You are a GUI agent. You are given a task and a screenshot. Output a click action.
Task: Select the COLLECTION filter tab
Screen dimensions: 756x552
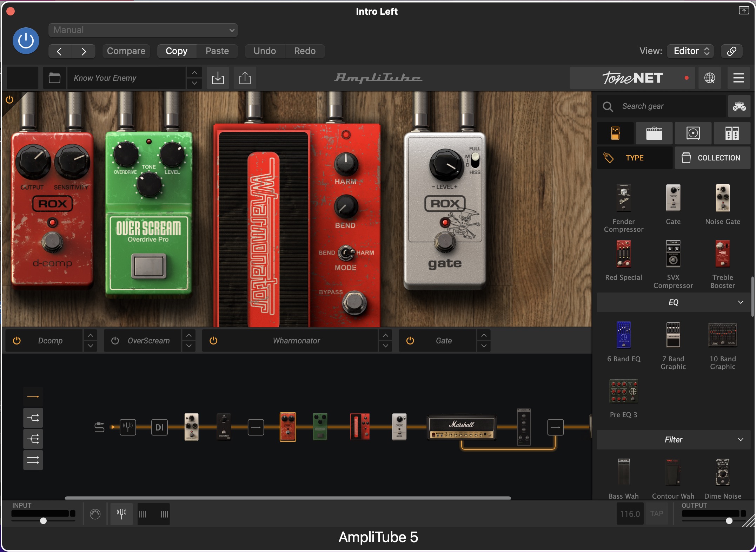coord(712,158)
